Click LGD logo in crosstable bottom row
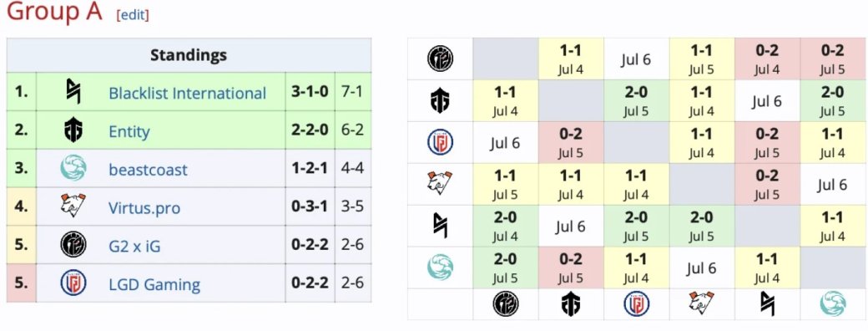Screen dimensions: 868x331 click(637, 303)
